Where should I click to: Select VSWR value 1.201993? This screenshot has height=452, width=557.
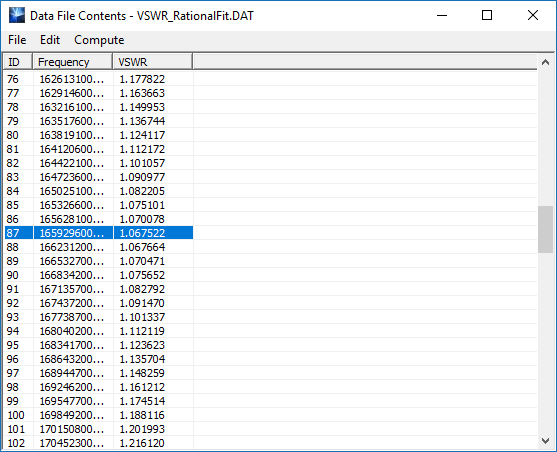[142, 429]
